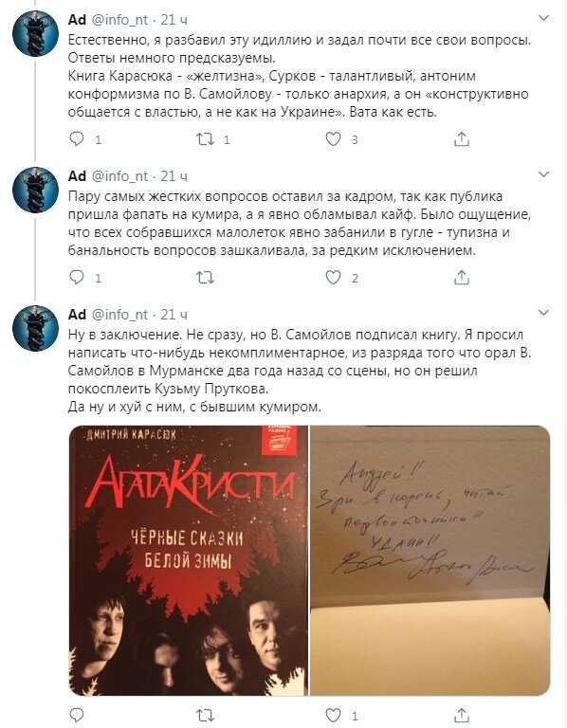Open the Агата Кристи book cover photo
The width and height of the screenshot is (567, 728).
click(189, 560)
